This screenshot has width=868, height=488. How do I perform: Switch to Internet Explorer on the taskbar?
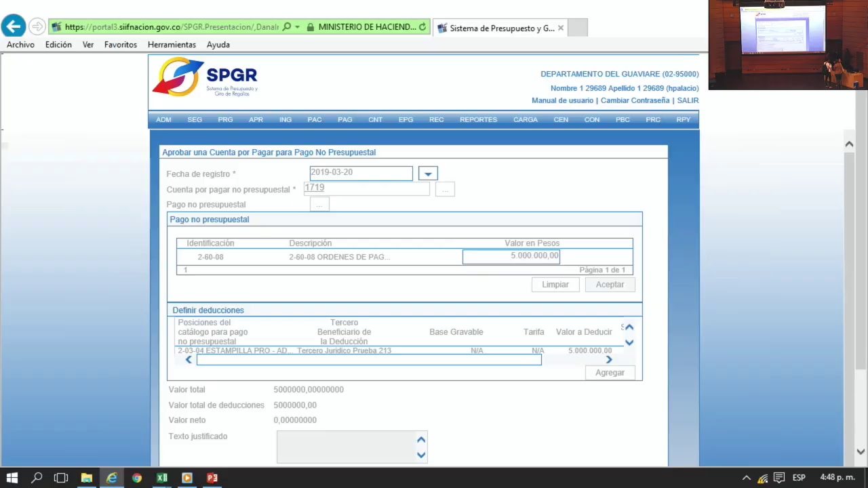tap(112, 478)
